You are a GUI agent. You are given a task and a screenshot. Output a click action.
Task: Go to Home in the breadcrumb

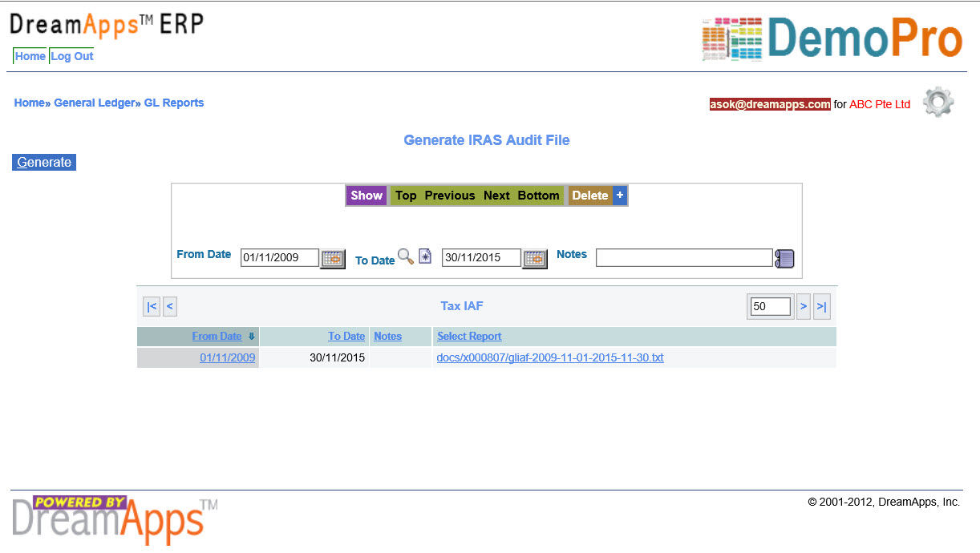coord(29,103)
